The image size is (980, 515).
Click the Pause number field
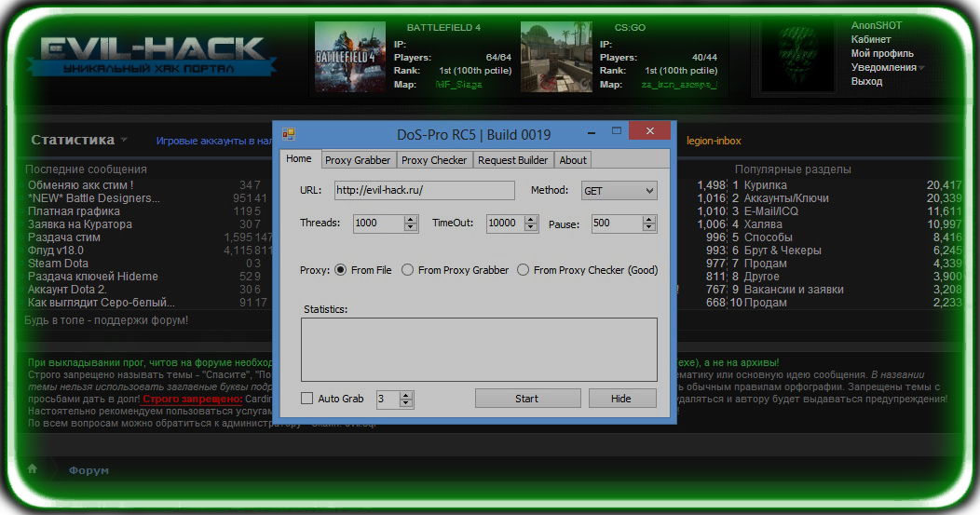tap(618, 224)
